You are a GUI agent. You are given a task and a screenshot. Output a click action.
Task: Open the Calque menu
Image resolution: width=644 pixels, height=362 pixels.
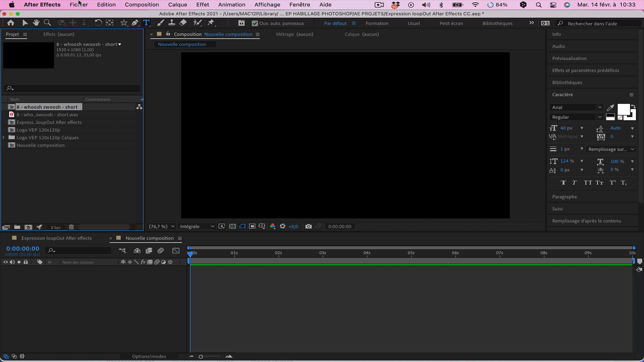pos(178,5)
